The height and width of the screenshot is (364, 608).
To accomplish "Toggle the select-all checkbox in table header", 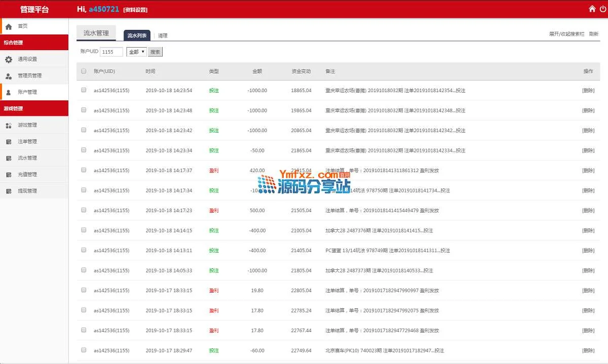I will pos(84,71).
